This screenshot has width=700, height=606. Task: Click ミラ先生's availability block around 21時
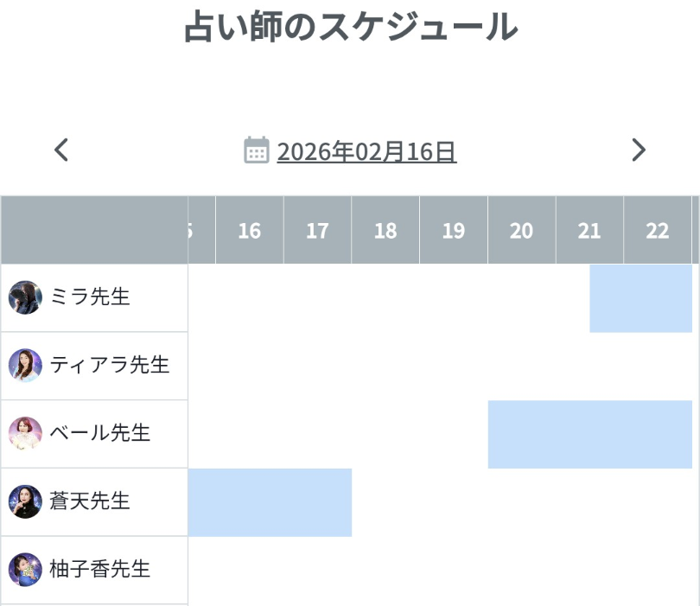pyautogui.click(x=641, y=297)
